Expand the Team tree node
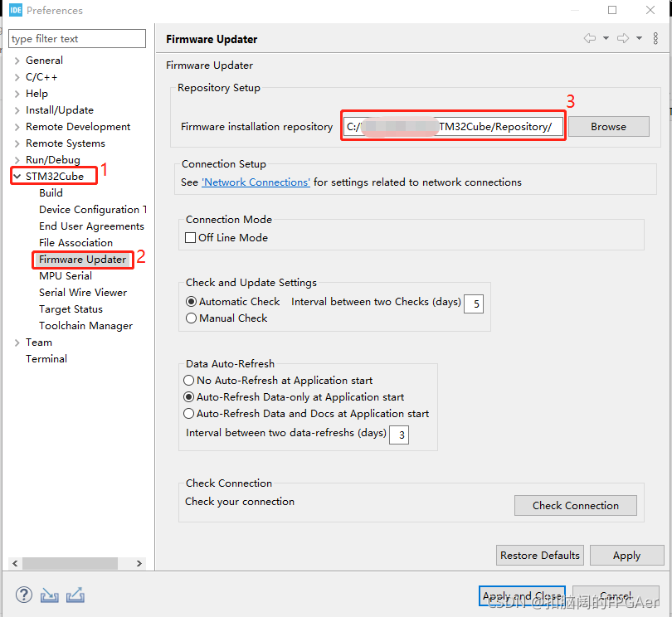672x617 pixels. [17, 343]
